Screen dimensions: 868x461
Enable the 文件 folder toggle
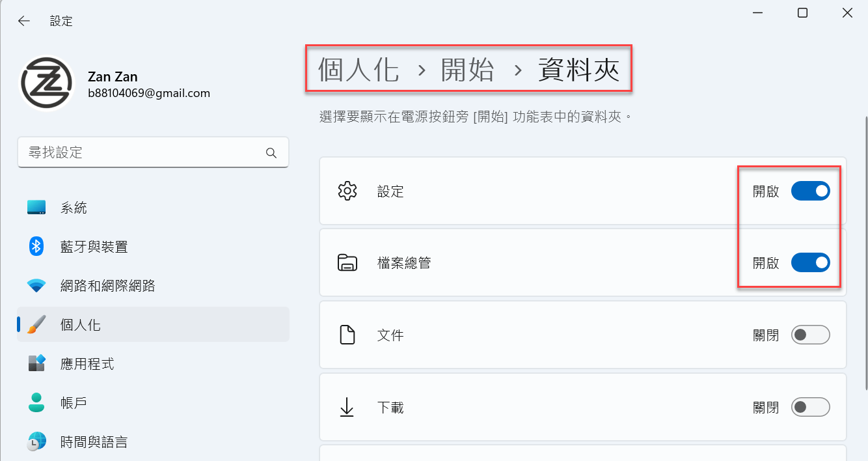(x=810, y=335)
